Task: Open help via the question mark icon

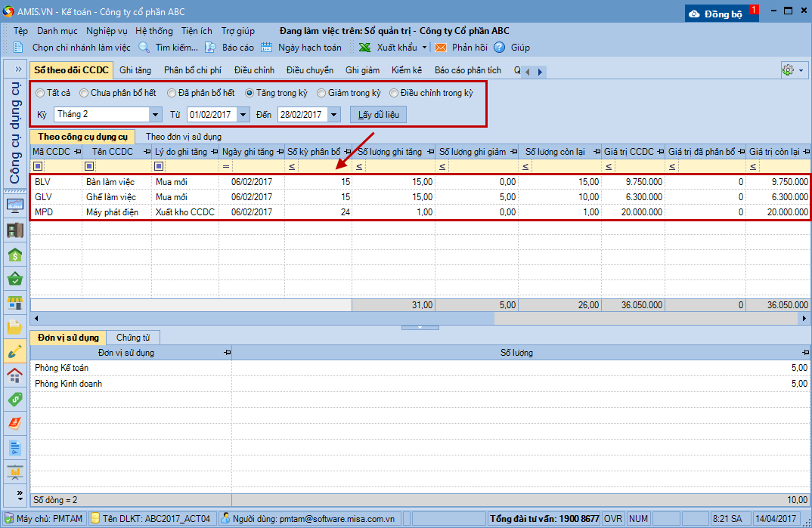Action: [500, 48]
